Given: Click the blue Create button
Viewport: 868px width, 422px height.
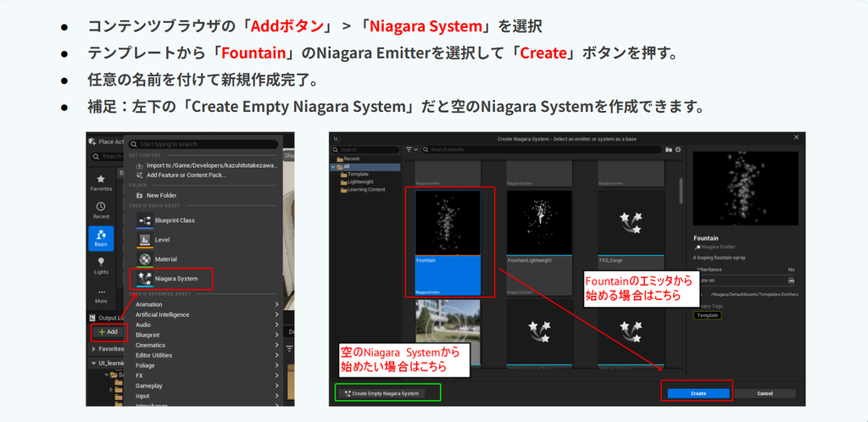Looking at the screenshot, I should 698,393.
